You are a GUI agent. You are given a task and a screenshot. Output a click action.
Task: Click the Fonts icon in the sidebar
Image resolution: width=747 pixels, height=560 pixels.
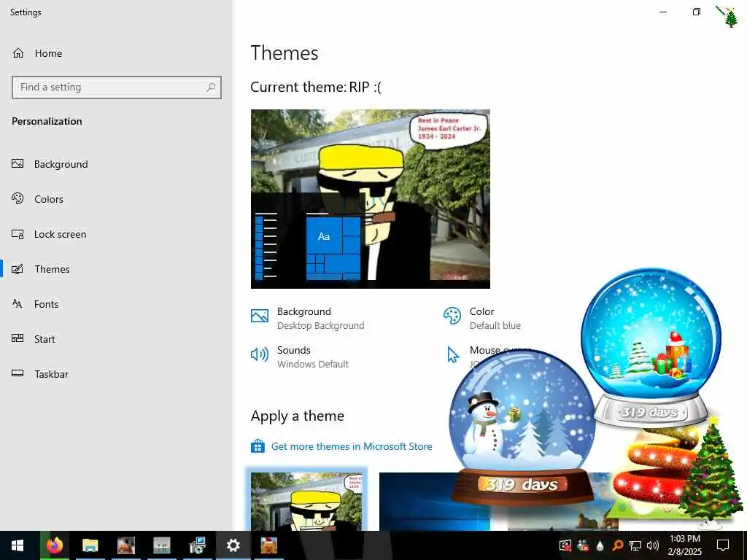(18, 304)
